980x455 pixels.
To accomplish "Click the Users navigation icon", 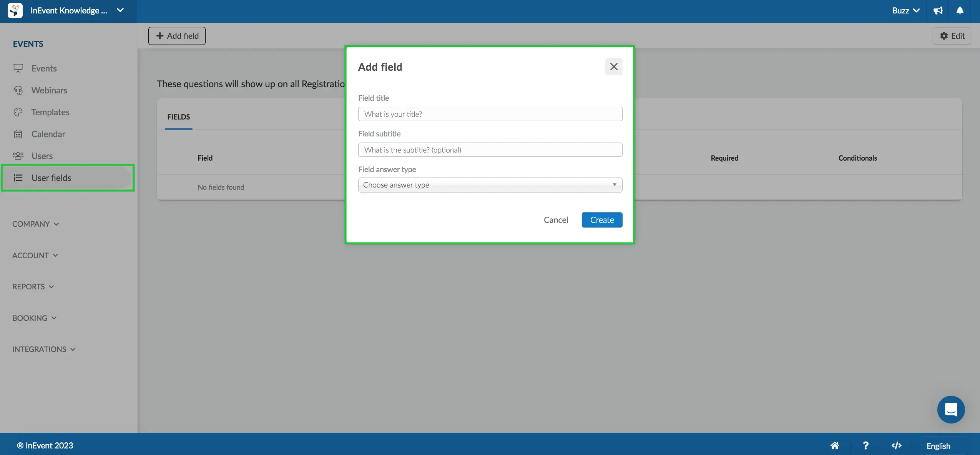I will [18, 156].
